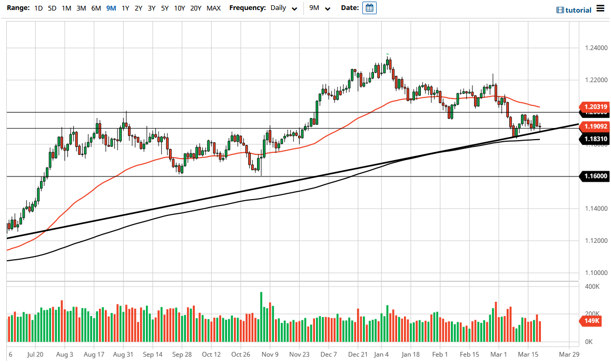The height and width of the screenshot is (364, 611).
Task: Click the 1.24000 axis value
Action: click(596, 48)
